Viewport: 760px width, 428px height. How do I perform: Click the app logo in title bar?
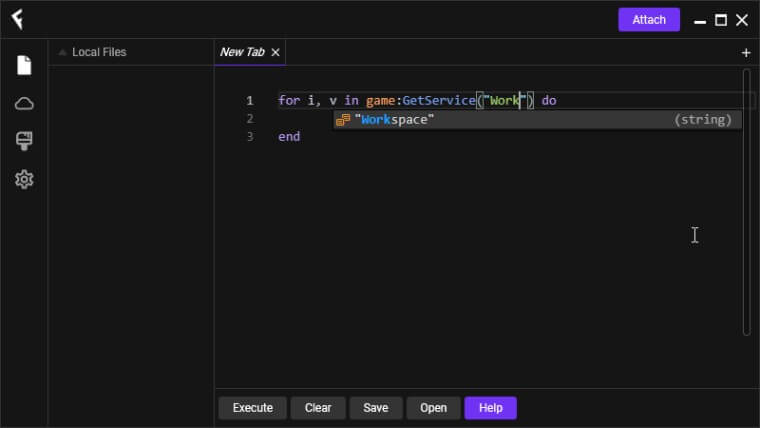[x=17, y=19]
